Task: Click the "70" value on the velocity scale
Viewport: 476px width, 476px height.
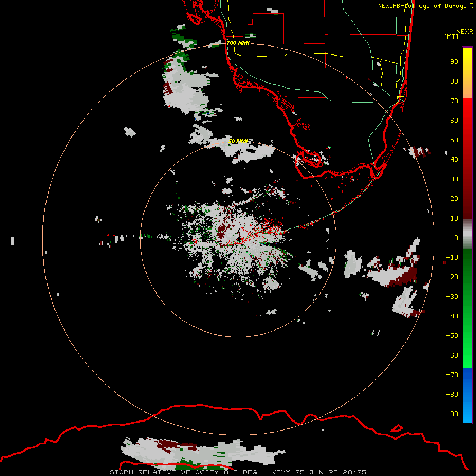Action: [454, 101]
